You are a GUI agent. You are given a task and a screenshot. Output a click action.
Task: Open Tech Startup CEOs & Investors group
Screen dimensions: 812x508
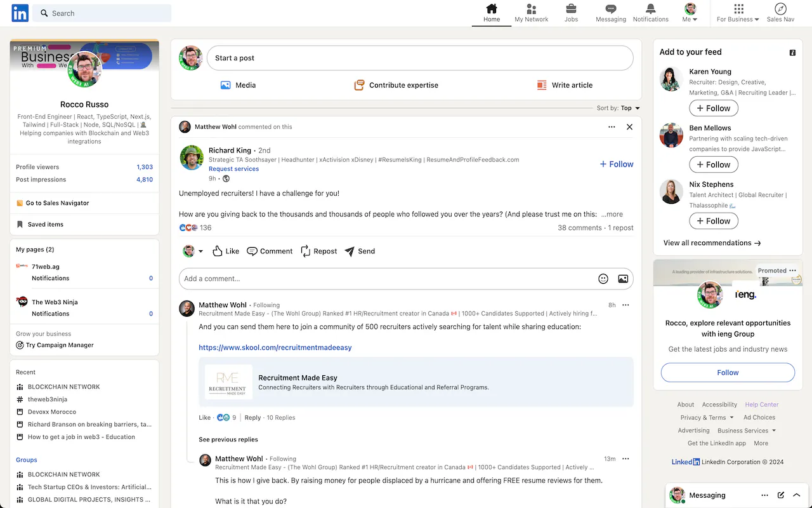coord(89,487)
